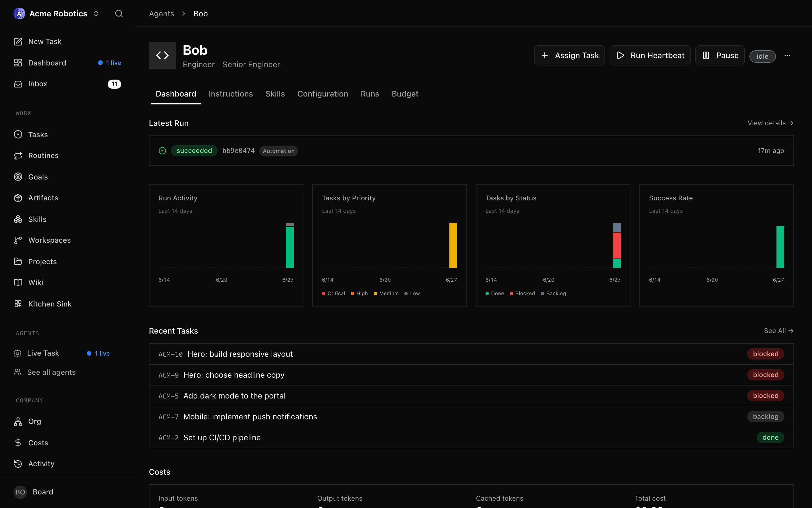Viewport: 812px width, 508px height.
Task: Expand the Acme Robotics workspace switcher chevrons
Action: tap(96, 14)
